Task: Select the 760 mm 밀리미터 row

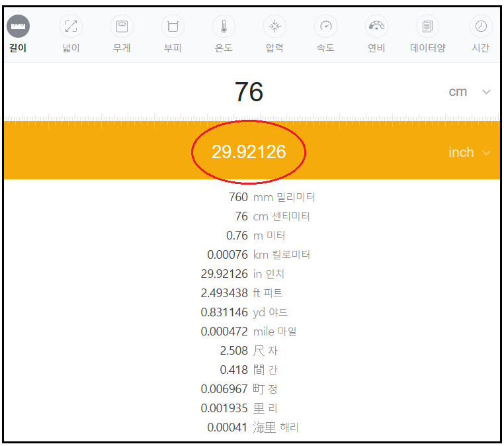Action: 271,197
